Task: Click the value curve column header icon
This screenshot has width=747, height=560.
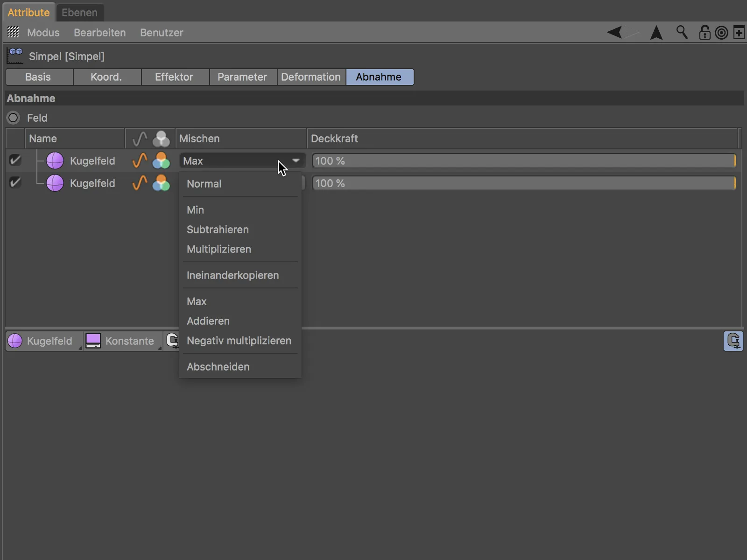Action: pos(140,139)
